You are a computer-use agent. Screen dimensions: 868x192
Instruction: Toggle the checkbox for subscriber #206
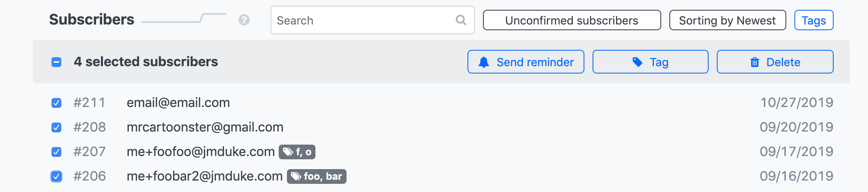[x=56, y=176]
